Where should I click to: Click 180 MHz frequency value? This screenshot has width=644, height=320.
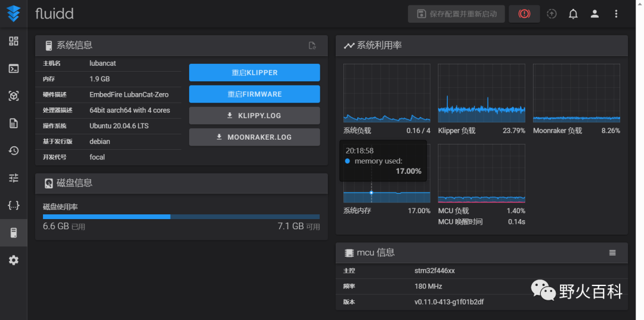pyautogui.click(x=428, y=287)
